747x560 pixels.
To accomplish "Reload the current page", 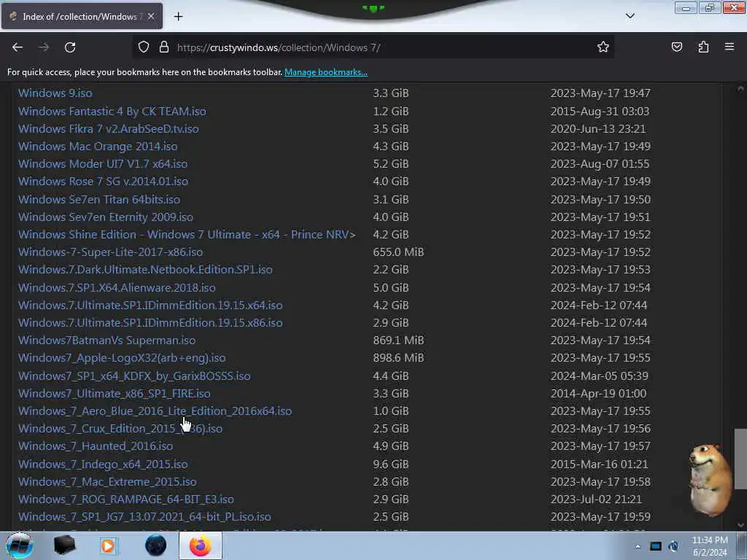I will click(x=70, y=47).
